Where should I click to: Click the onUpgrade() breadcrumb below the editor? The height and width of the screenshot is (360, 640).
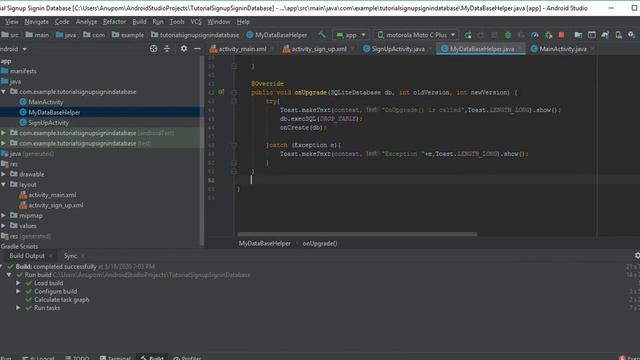320,244
